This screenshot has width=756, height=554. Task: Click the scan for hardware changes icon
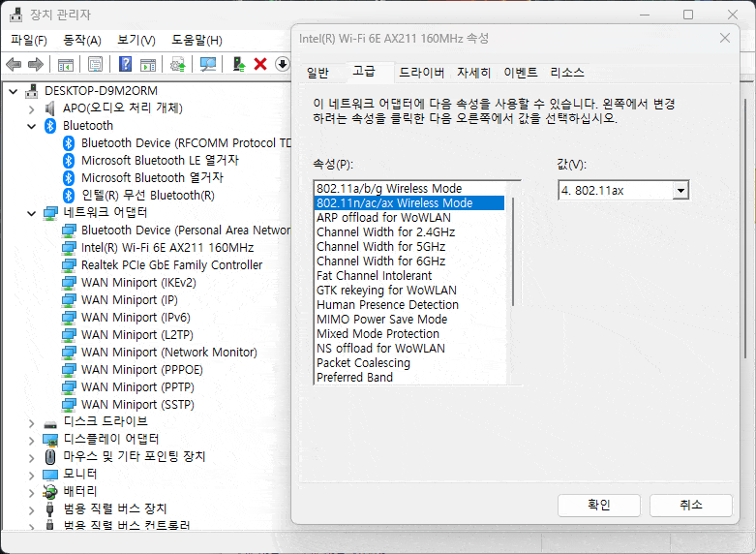coord(208,64)
